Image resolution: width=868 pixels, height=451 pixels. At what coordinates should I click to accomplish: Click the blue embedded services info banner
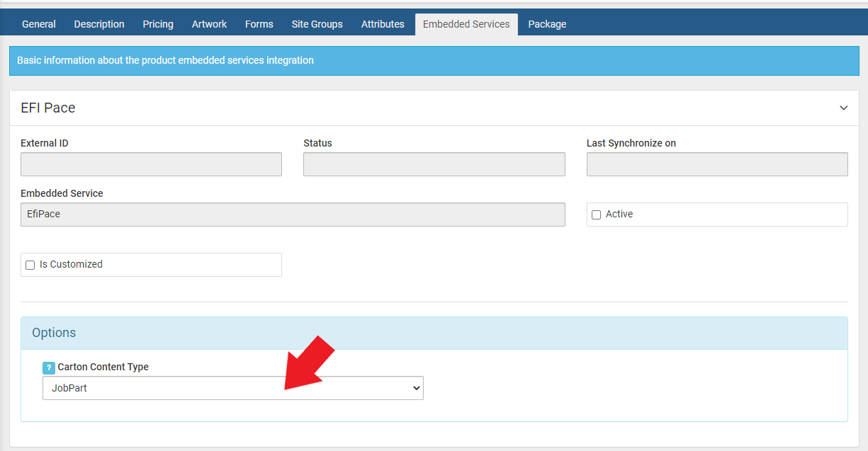(434, 61)
